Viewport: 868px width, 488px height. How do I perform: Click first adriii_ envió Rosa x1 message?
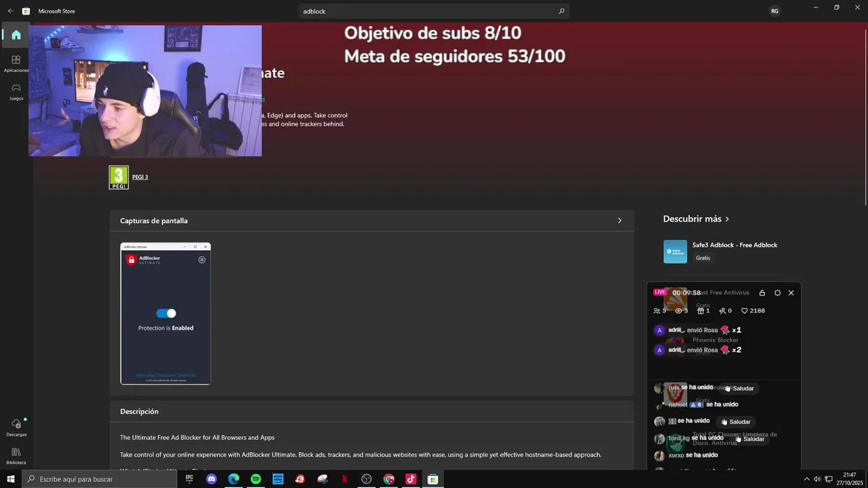coord(698,330)
